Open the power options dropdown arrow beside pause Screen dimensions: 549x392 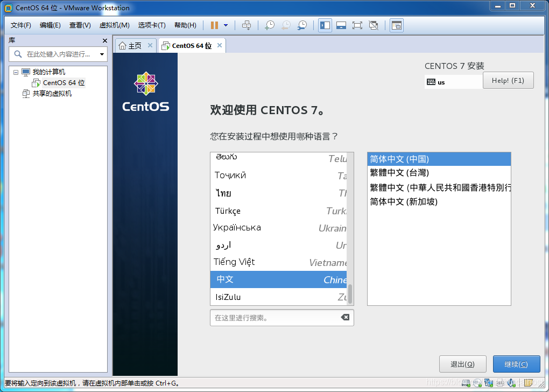[226, 25]
